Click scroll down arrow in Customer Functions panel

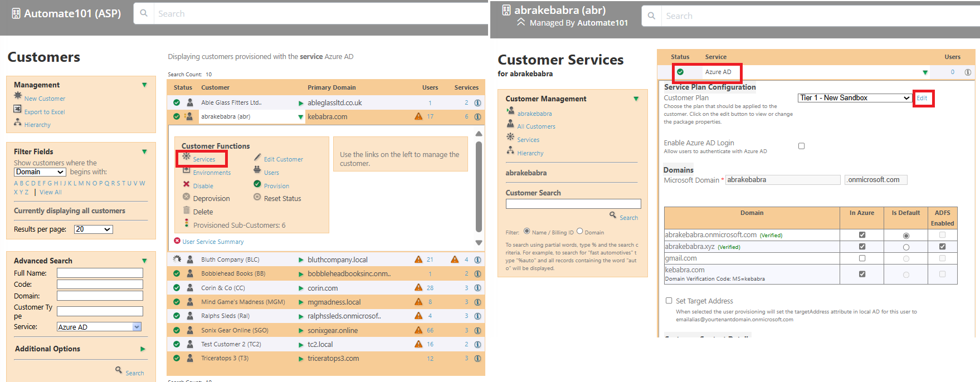click(479, 242)
